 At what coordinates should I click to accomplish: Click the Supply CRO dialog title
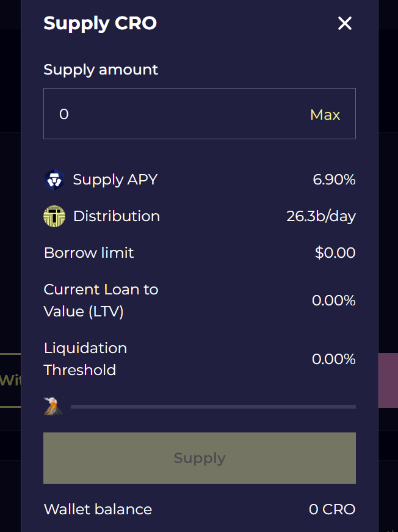[x=100, y=24]
